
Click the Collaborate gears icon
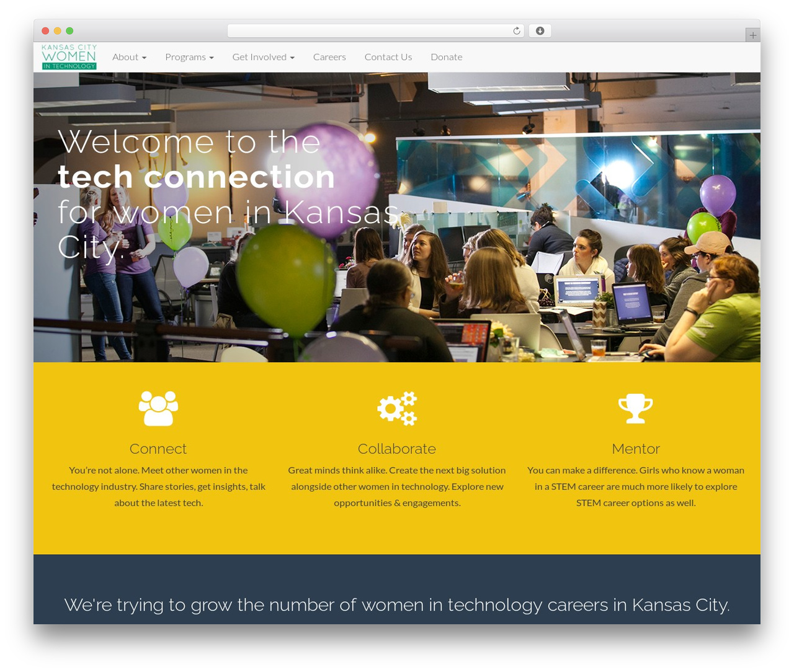point(397,409)
